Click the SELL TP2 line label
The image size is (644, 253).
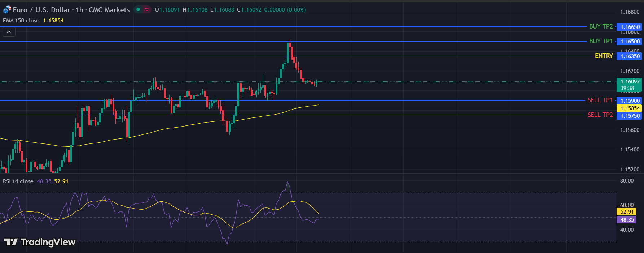pos(600,115)
